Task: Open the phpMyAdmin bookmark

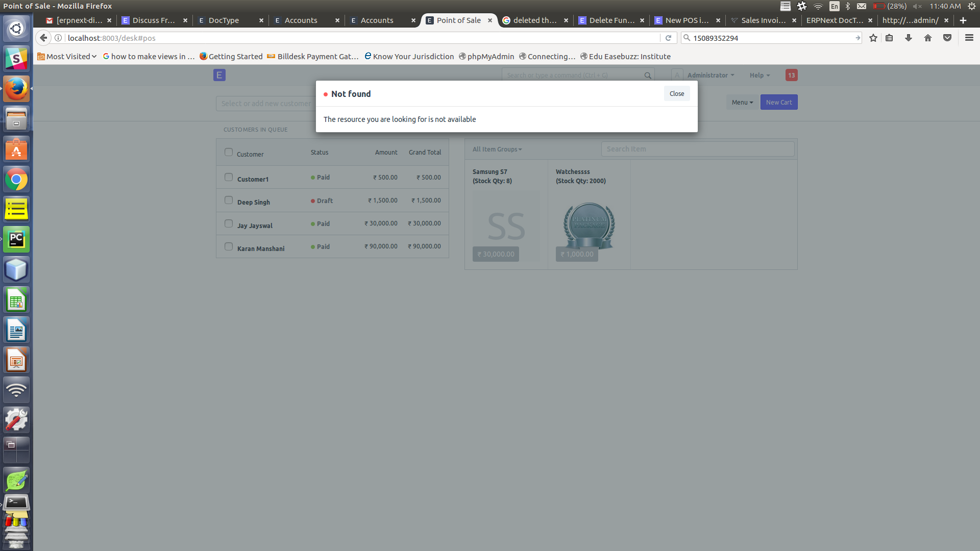Action: click(x=486, y=57)
